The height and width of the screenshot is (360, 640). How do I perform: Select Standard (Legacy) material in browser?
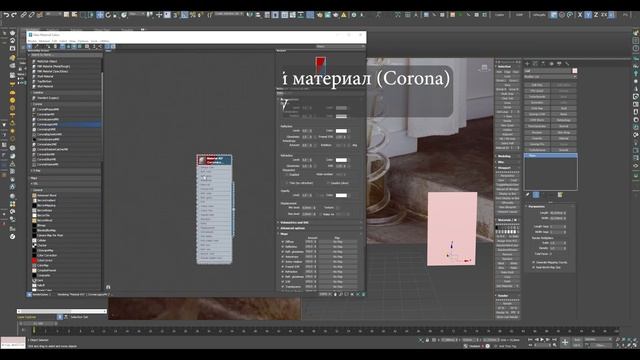tap(48, 98)
